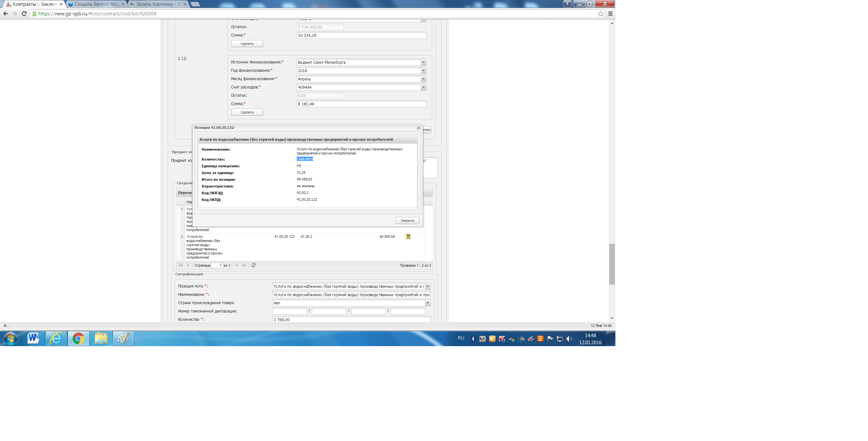The image size is (868, 441).
Task: Click the scrollbar up arrow
Action: click(x=612, y=23)
